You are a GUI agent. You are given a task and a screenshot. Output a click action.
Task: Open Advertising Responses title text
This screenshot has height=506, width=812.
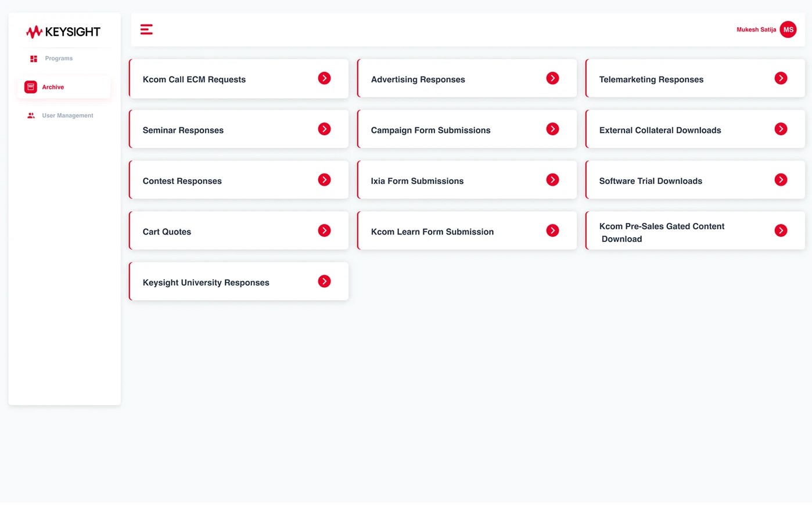click(x=418, y=79)
